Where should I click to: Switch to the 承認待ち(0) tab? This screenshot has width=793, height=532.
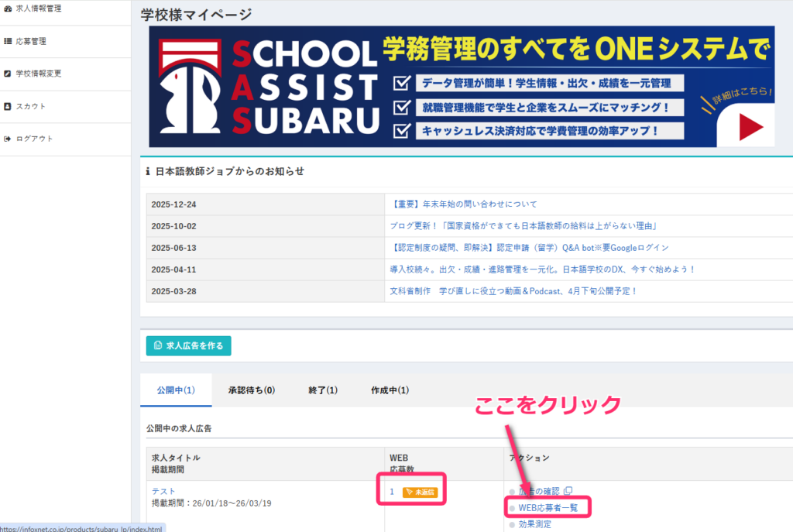(252, 390)
